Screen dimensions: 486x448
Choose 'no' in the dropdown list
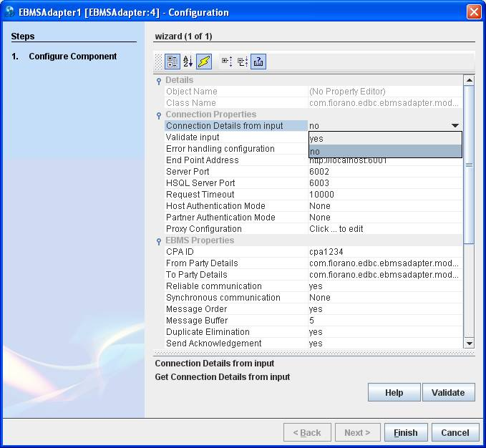pos(385,151)
